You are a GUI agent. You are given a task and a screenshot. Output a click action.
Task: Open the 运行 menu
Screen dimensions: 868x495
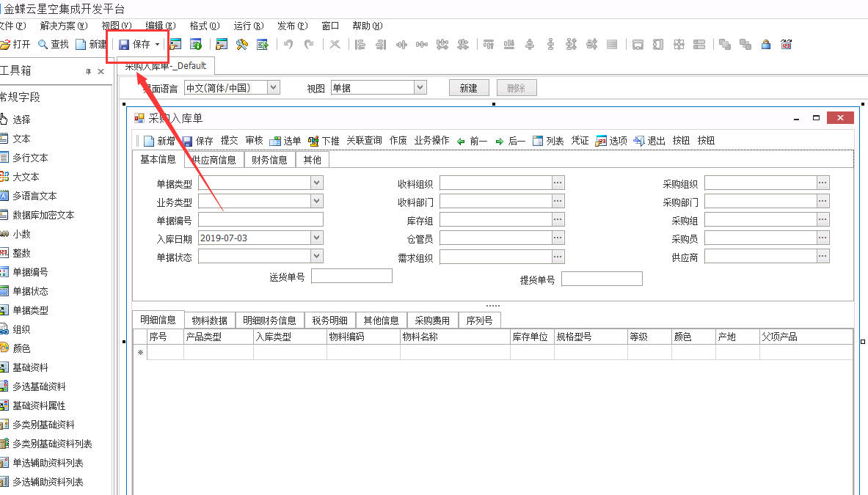[249, 26]
